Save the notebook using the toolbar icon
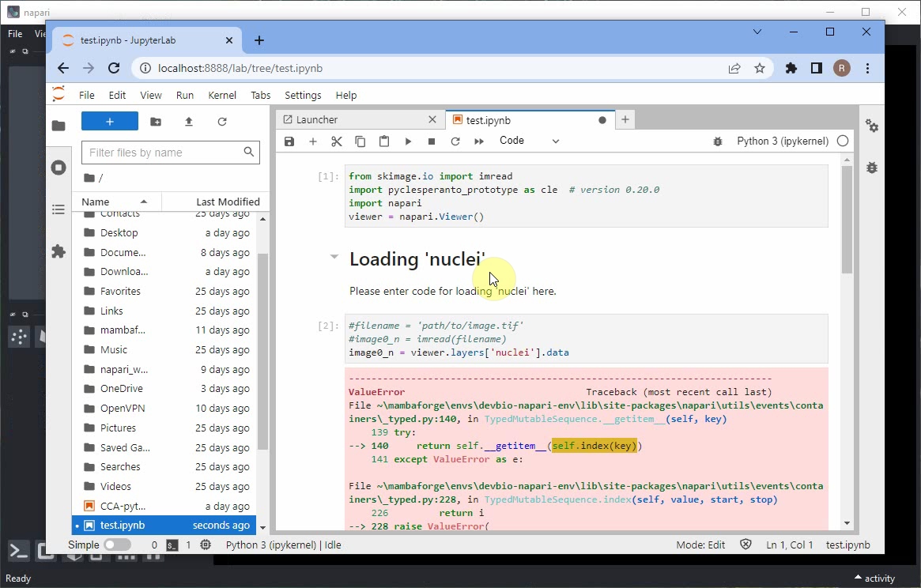The height and width of the screenshot is (588, 921). [289, 141]
